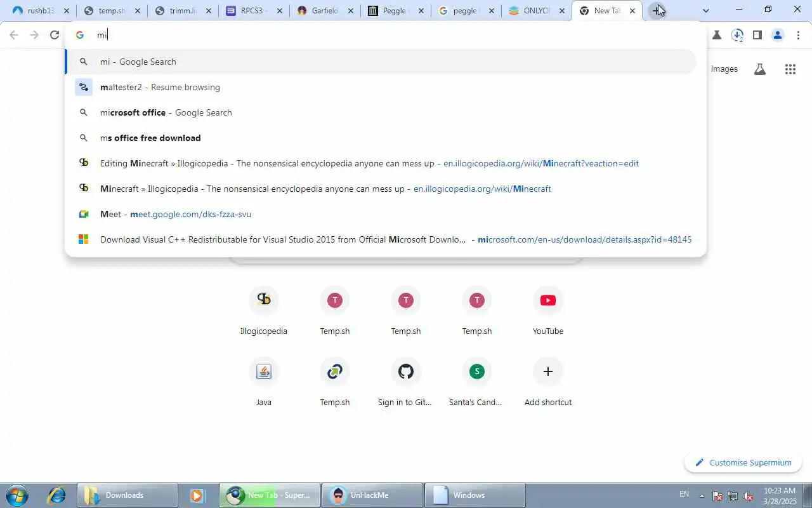Click the Add shortcut plus tile
Viewport: 812px width, 508px height.
[548, 382]
